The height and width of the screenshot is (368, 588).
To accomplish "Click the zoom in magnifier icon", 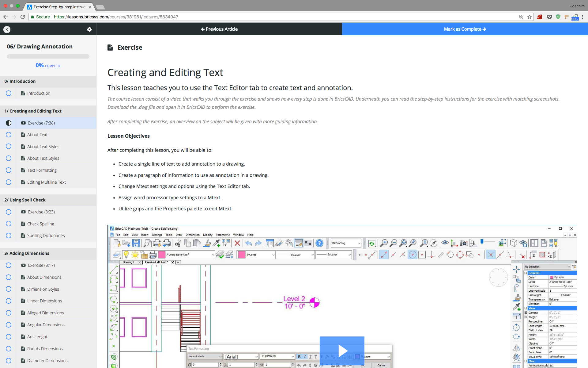I will [383, 243].
